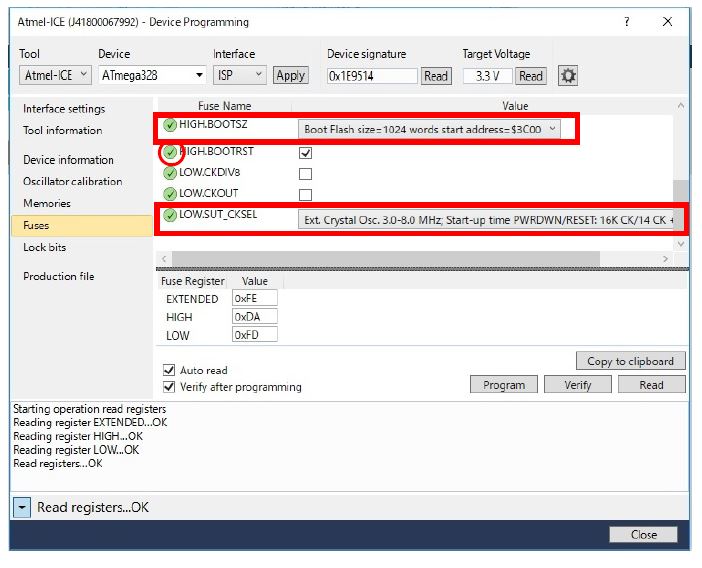The width and height of the screenshot is (702, 568).
Task: Disable Verify after programming option
Action: [169, 387]
